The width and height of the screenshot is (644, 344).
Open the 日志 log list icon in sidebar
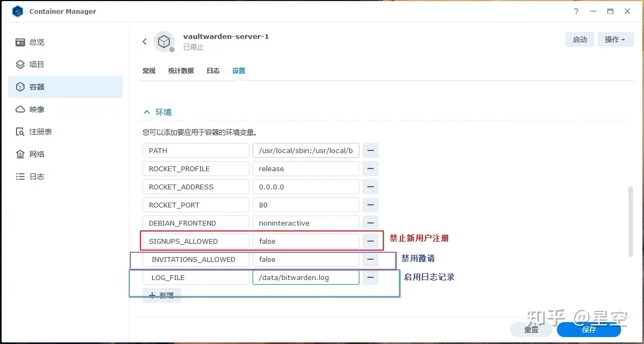point(20,177)
